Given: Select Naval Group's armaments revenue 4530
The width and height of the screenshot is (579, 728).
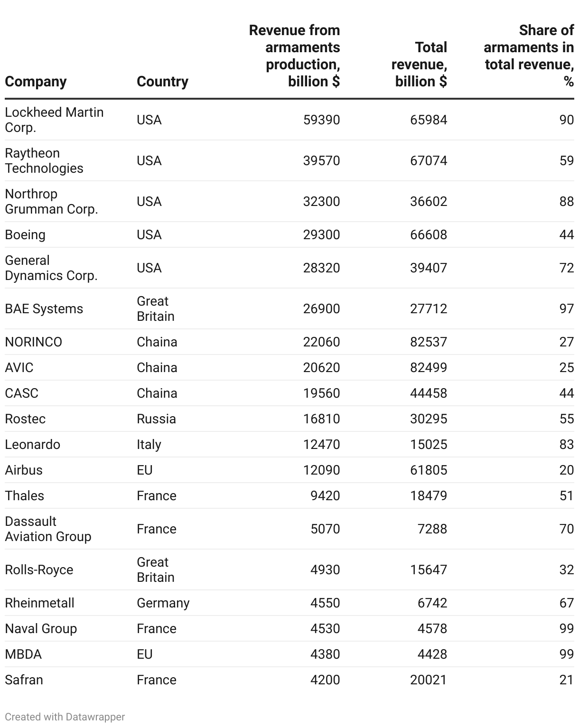Looking at the screenshot, I should (325, 629).
